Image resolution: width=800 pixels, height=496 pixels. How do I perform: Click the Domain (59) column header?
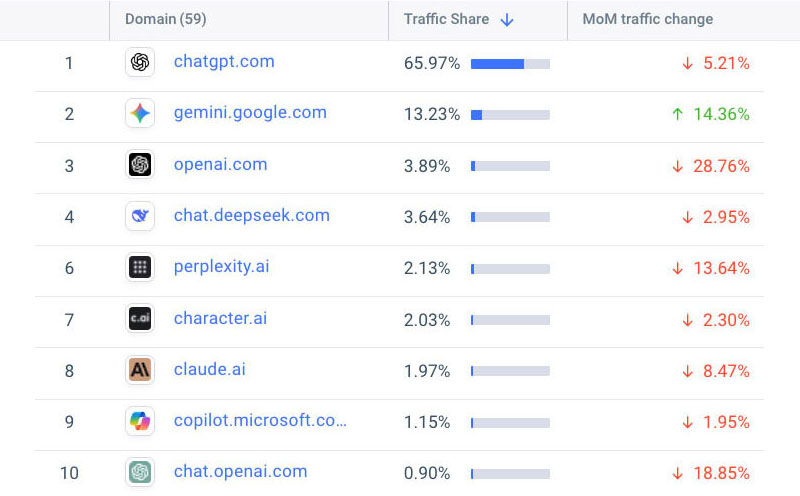166,20
